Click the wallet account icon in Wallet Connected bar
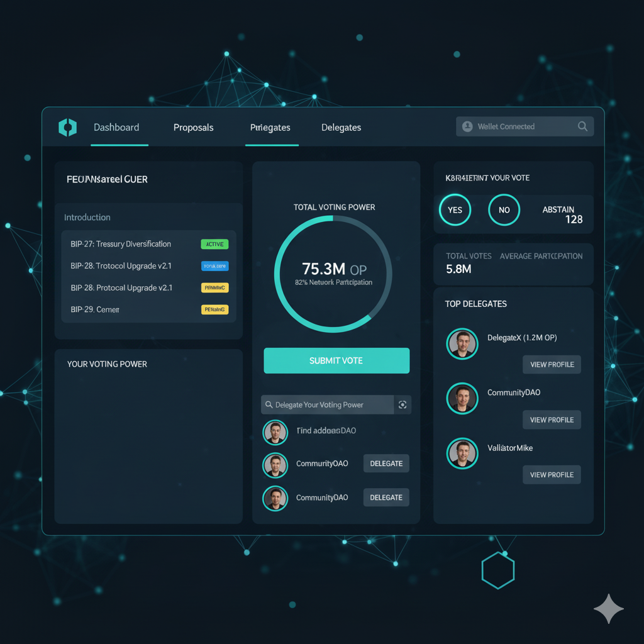The height and width of the screenshot is (644, 644). [x=467, y=126]
